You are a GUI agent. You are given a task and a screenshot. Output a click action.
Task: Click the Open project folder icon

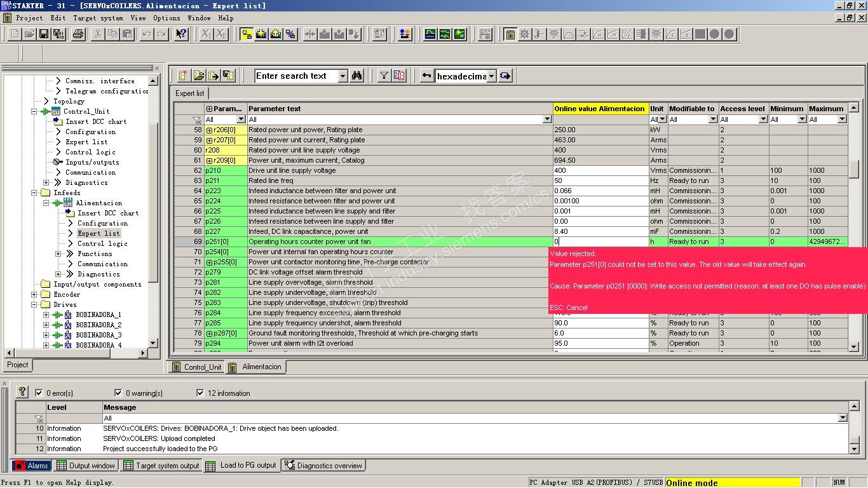tap(30, 34)
